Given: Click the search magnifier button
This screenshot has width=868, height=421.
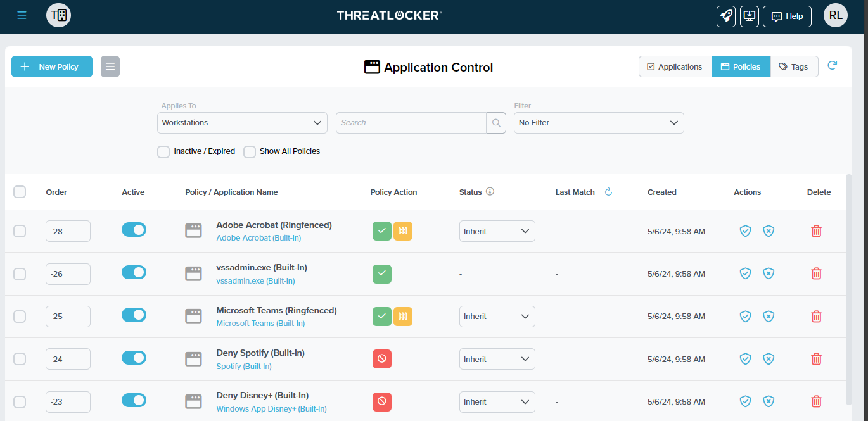Looking at the screenshot, I should pyautogui.click(x=496, y=123).
